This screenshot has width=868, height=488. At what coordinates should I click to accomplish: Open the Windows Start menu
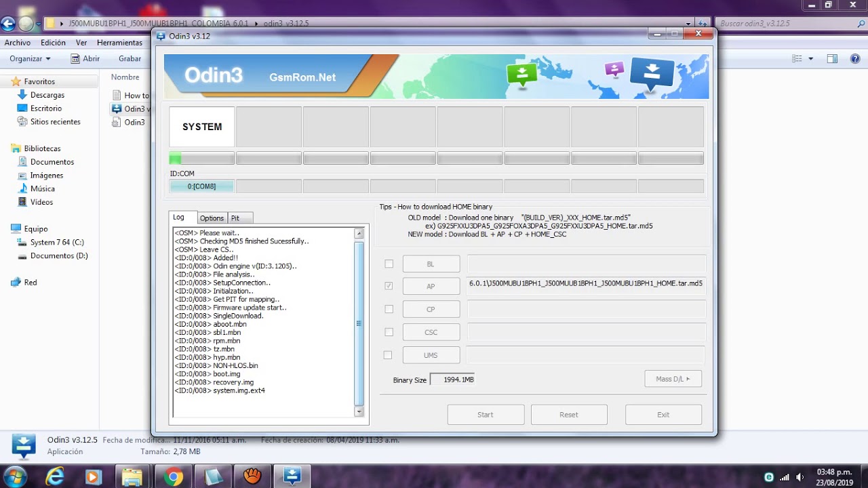coord(14,476)
